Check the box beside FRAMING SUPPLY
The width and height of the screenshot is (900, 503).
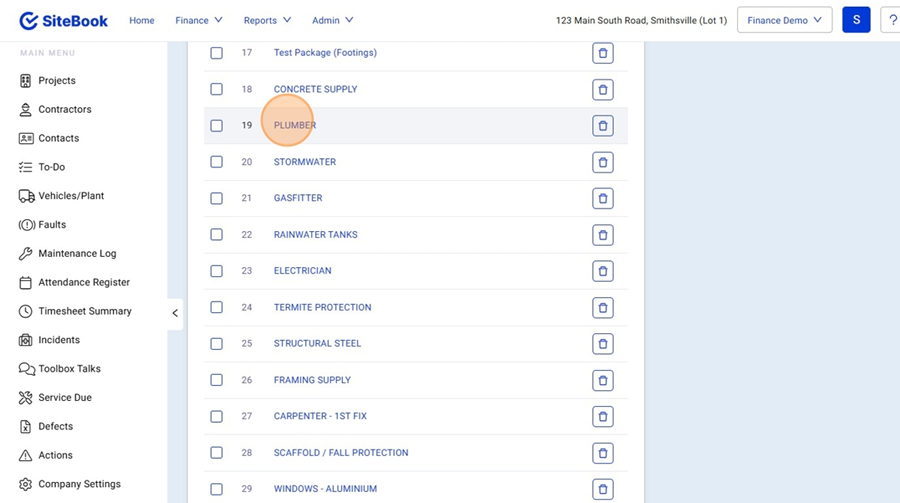(216, 380)
